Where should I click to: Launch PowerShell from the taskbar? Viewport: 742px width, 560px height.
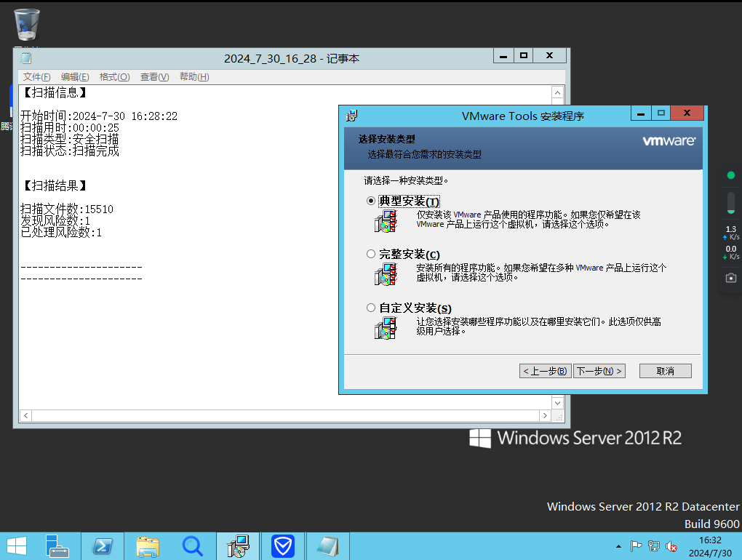coord(103,546)
